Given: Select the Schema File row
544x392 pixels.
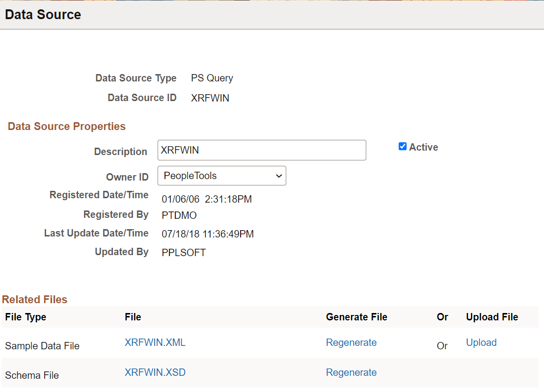Looking at the screenshot, I should (31, 375).
